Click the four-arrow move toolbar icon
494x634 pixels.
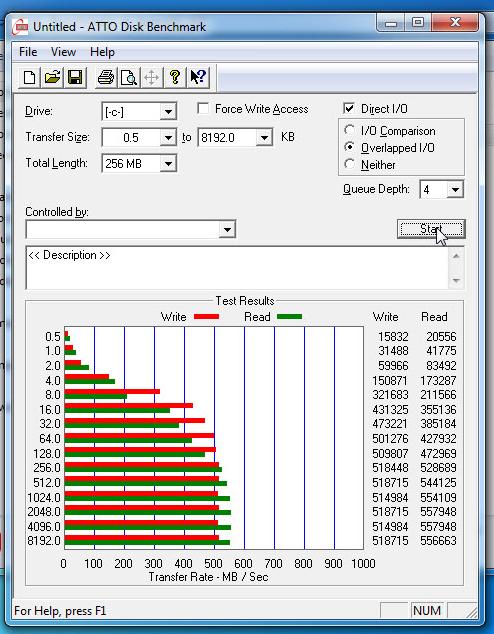click(x=152, y=77)
